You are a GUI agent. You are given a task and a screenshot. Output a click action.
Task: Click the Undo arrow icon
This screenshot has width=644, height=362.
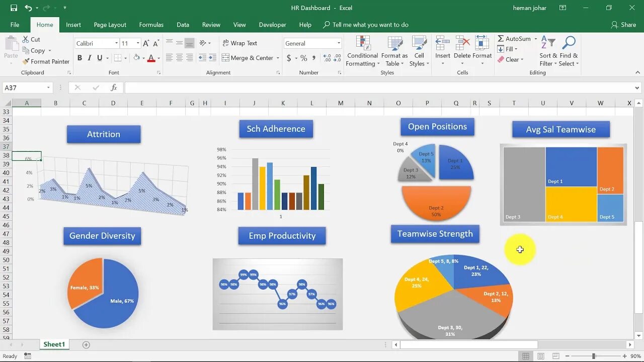tap(28, 8)
